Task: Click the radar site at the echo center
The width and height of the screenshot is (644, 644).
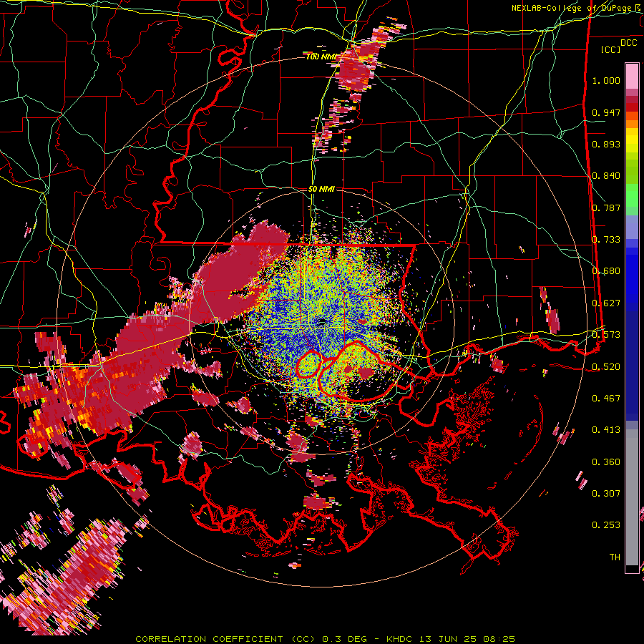Action: 322,323
